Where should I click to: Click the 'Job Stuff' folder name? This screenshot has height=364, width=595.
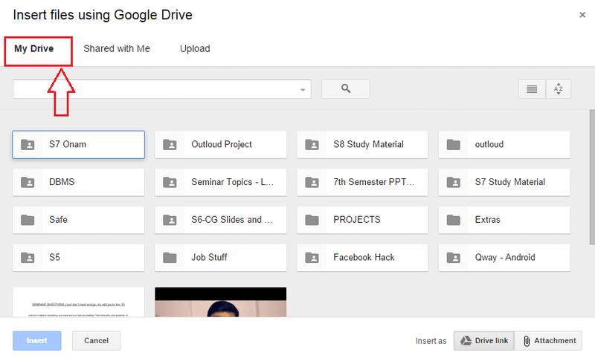(209, 258)
